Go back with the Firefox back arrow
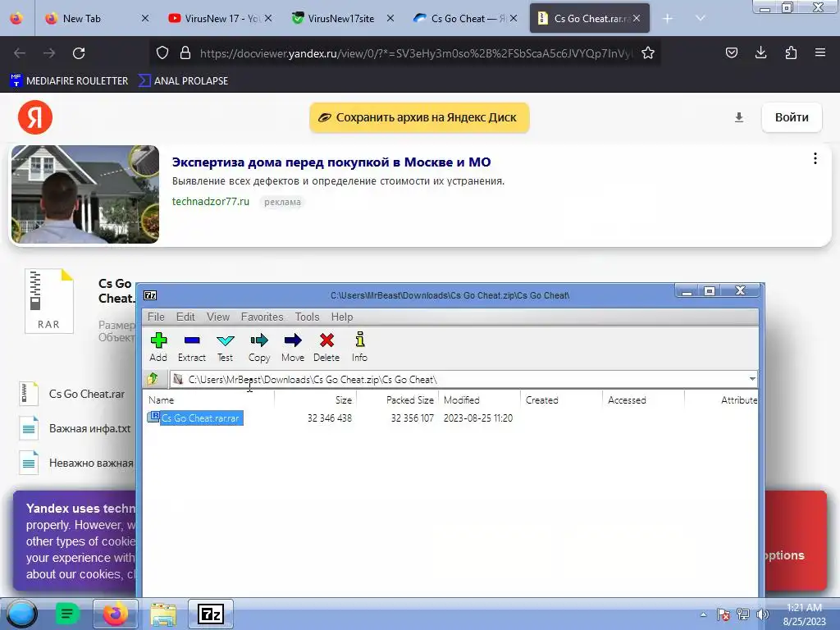The height and width of the screenshot is (630, 840). pos(20,53)
